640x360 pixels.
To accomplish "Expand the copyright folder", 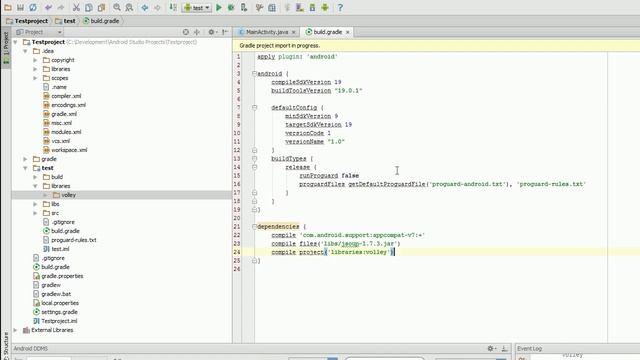I will 35,60.
